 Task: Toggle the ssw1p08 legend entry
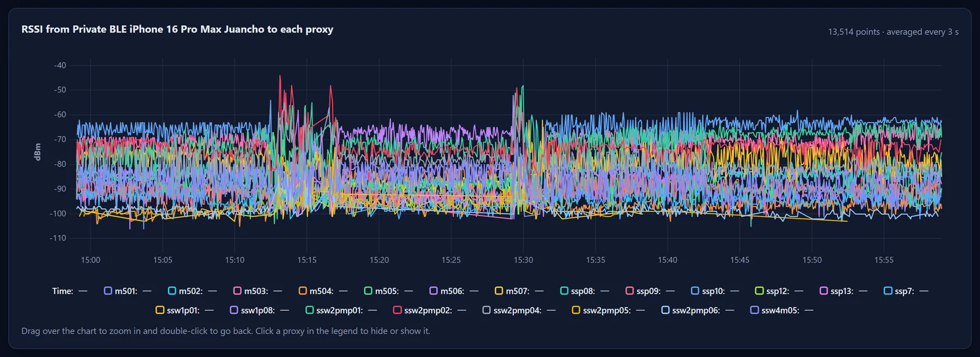[260, 310]
